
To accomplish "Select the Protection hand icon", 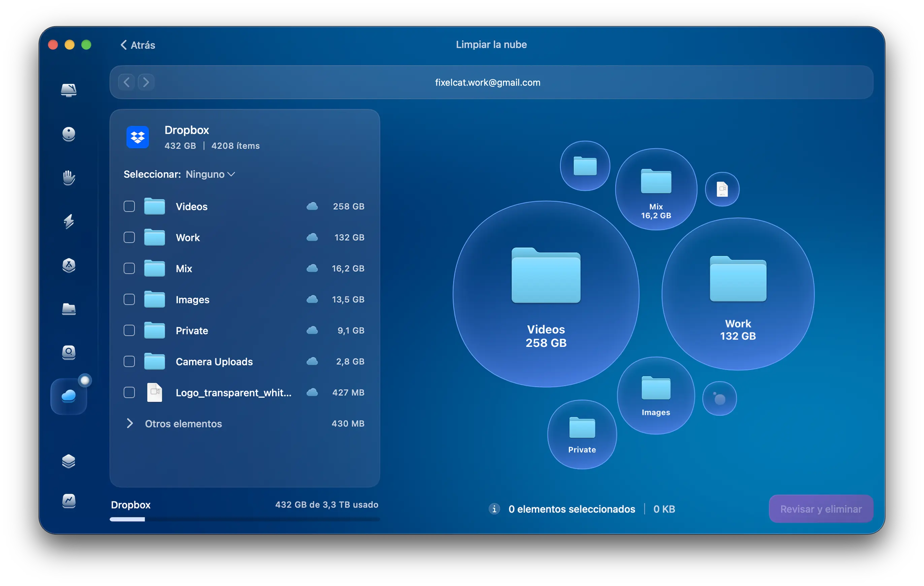I will click(x=69, y=178).
